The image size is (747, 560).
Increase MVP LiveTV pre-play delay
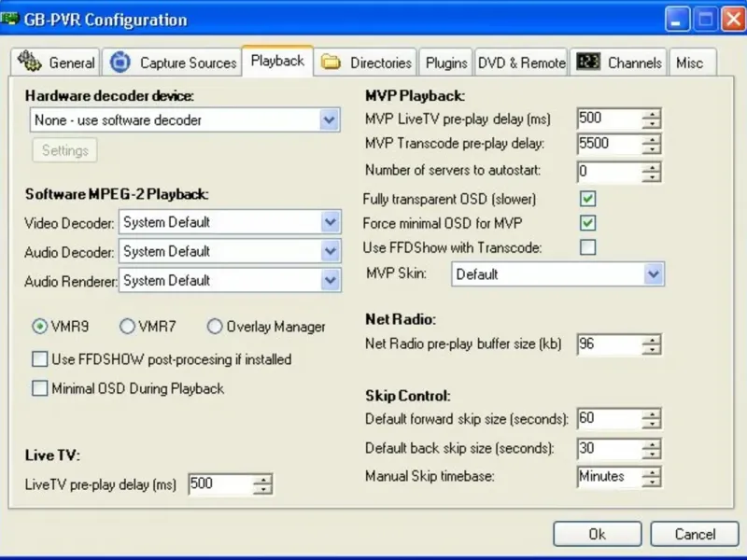tap(651, 113)
